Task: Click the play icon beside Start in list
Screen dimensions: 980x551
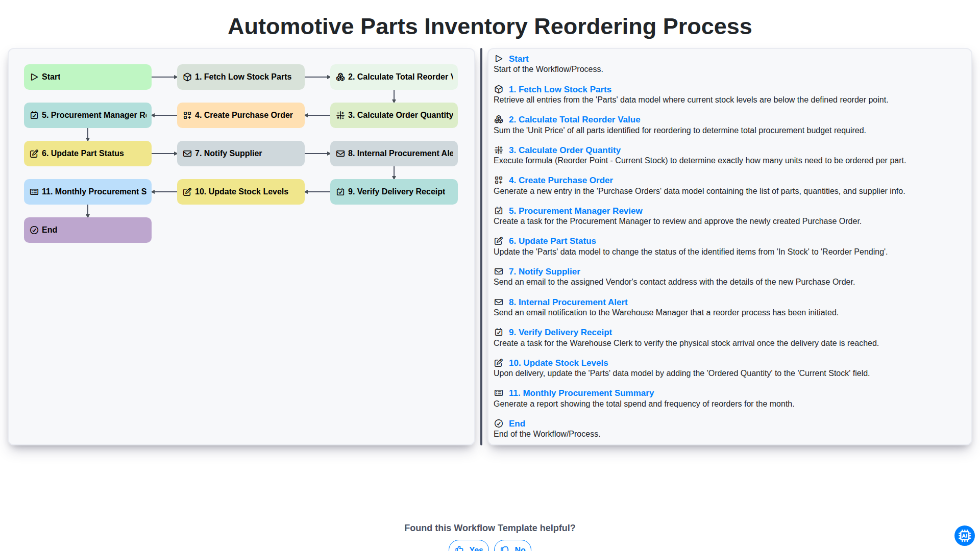Action: [x=499, y=59]
